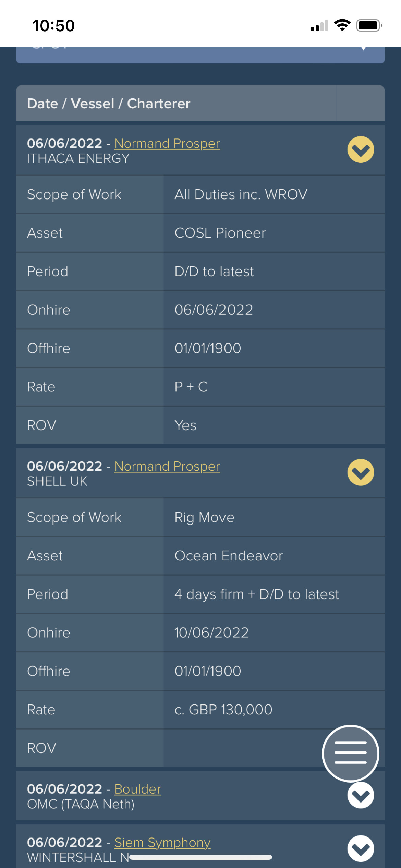The width and height of the screenshot is (401, 868).
Task: Collapse the Shell UK Normand Prosper entry
Action: [x=361, y=472]
